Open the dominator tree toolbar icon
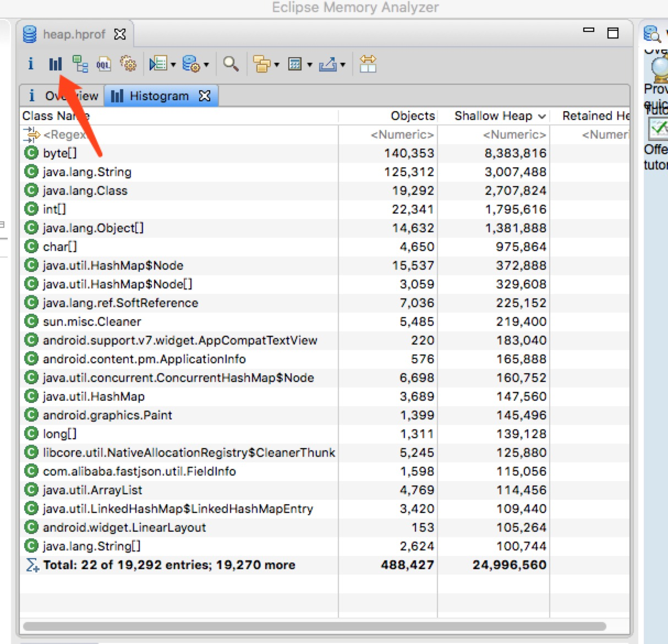 pos(80,64)
